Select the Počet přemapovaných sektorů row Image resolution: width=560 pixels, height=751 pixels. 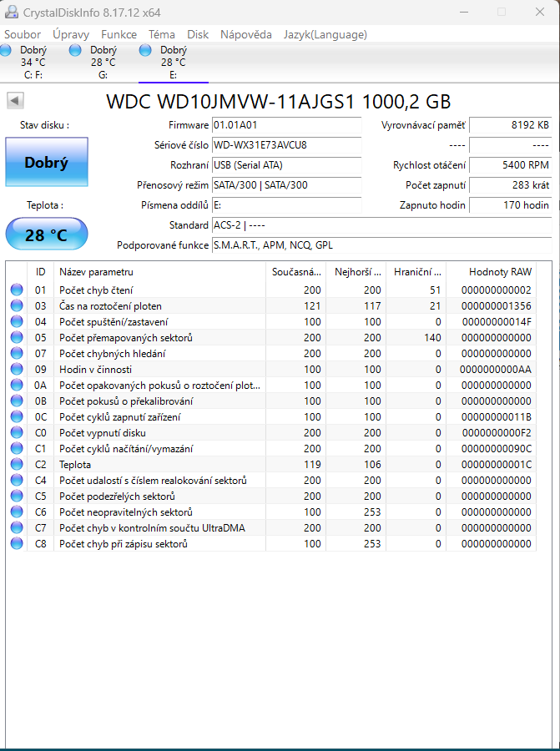tap(271, 337)
